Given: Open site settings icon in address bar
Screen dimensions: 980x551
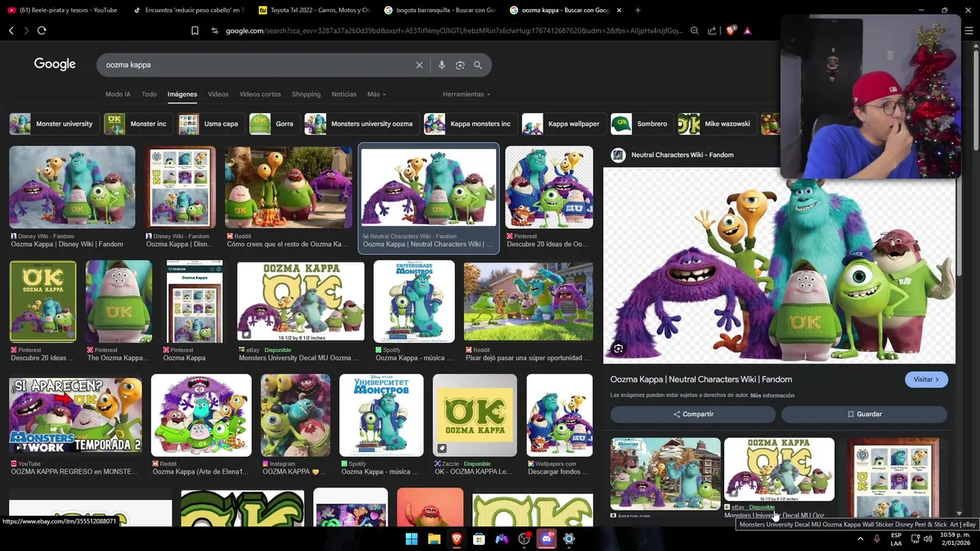Looking at the screenshot, I should pyautogui.click(x=215, y=31).
